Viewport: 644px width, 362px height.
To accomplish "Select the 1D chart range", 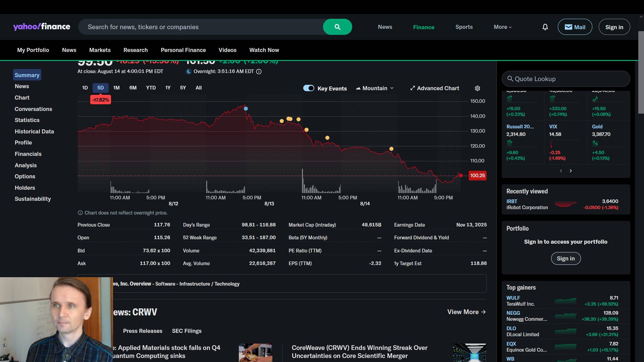I will [85, 88].
